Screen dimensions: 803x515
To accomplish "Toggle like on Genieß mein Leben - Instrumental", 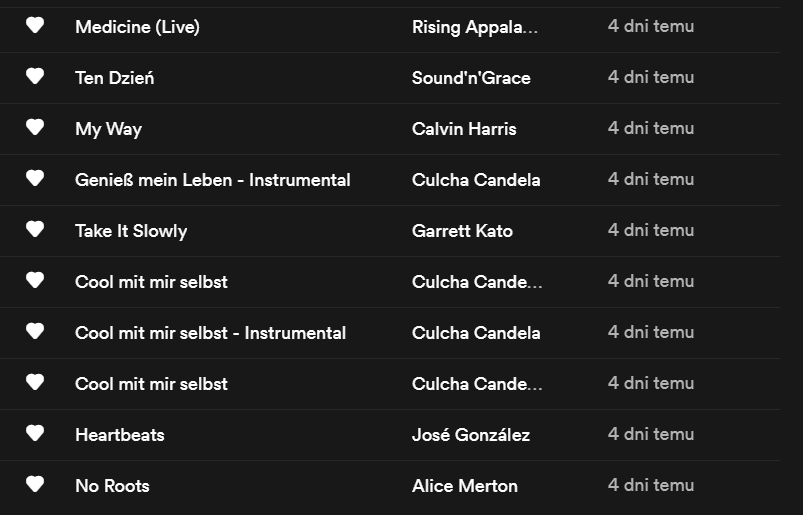I will tap(35, 179).
